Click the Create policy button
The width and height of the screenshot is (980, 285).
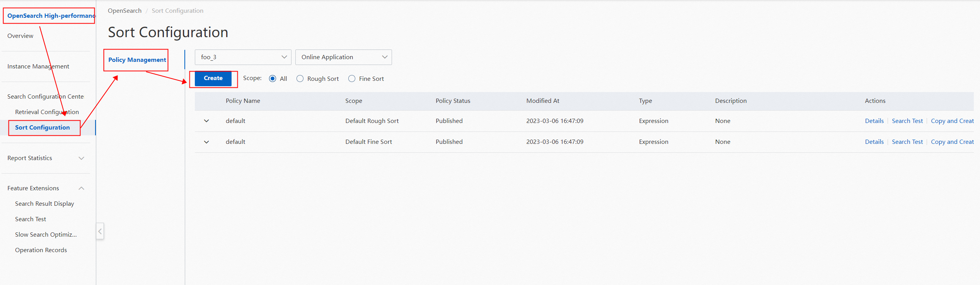tap(213, 79)
